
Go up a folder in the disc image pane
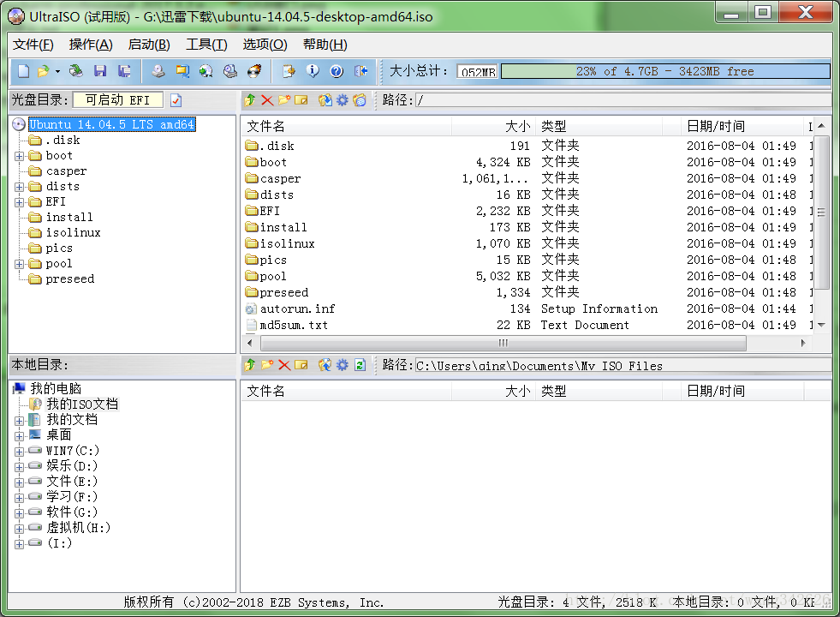(x=250, y=100)
